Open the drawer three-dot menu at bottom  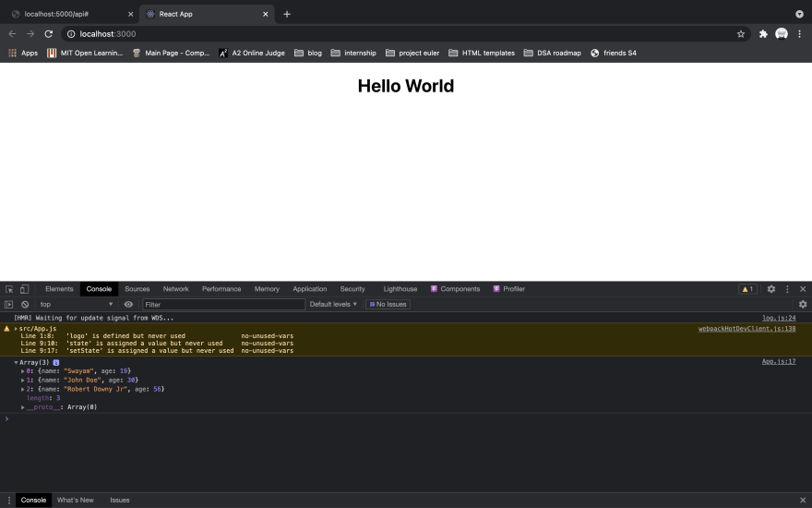tap(9, 501)
